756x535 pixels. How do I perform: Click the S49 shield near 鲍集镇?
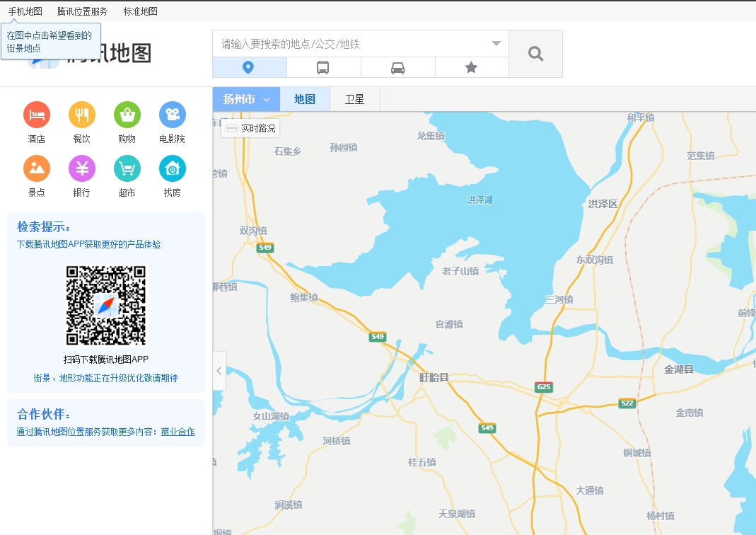(378, 337)
